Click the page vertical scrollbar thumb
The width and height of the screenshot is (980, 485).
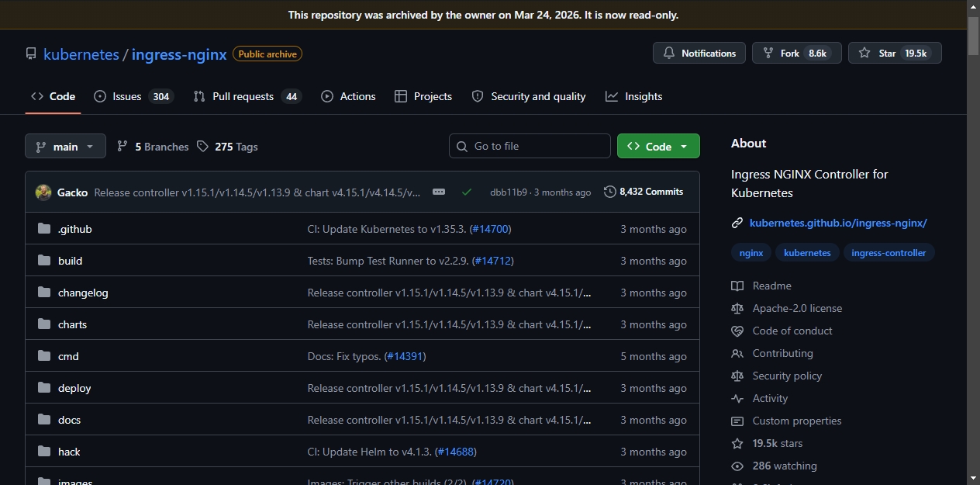point(974,36)
